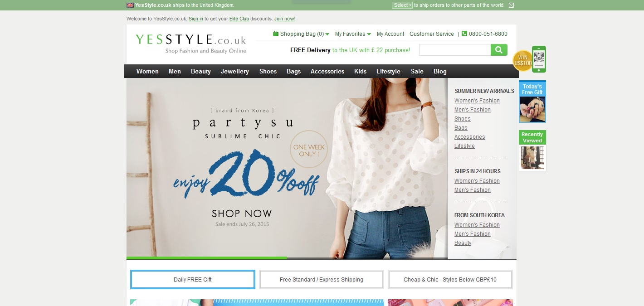This screenshot has height=306, width=644.
Task: Open the Shoes menu
Action: (x=268, y=71)
